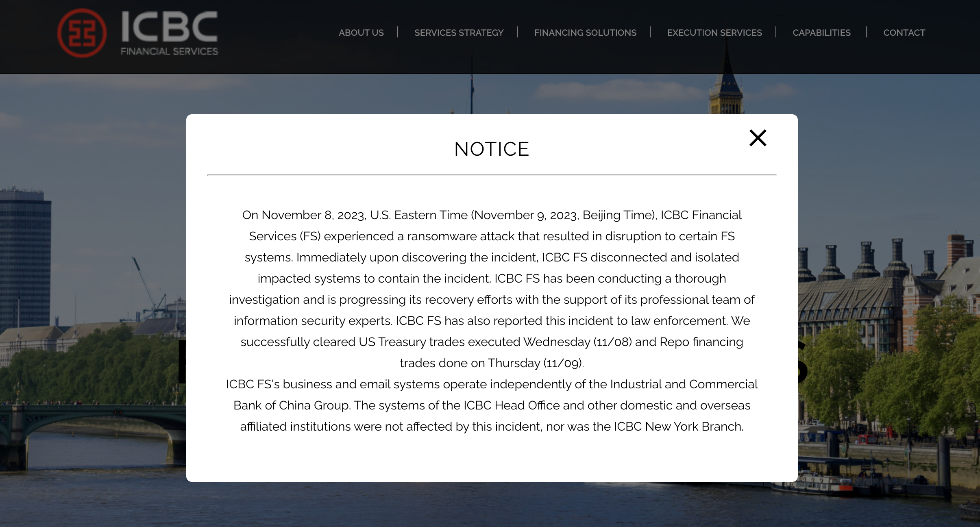Image resolution: width=980 pixels, height=527 pixels.
Task: Navigate to the Contact page
Action: (x=904, y=33)
